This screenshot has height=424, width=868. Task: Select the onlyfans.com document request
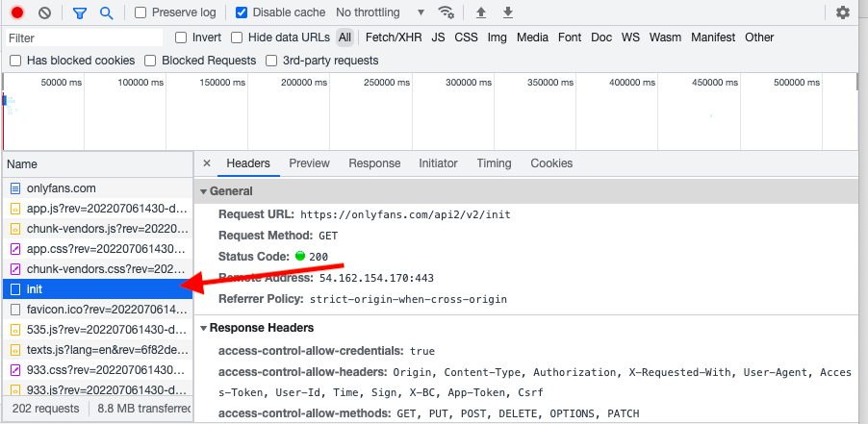(x=98, y=188)
